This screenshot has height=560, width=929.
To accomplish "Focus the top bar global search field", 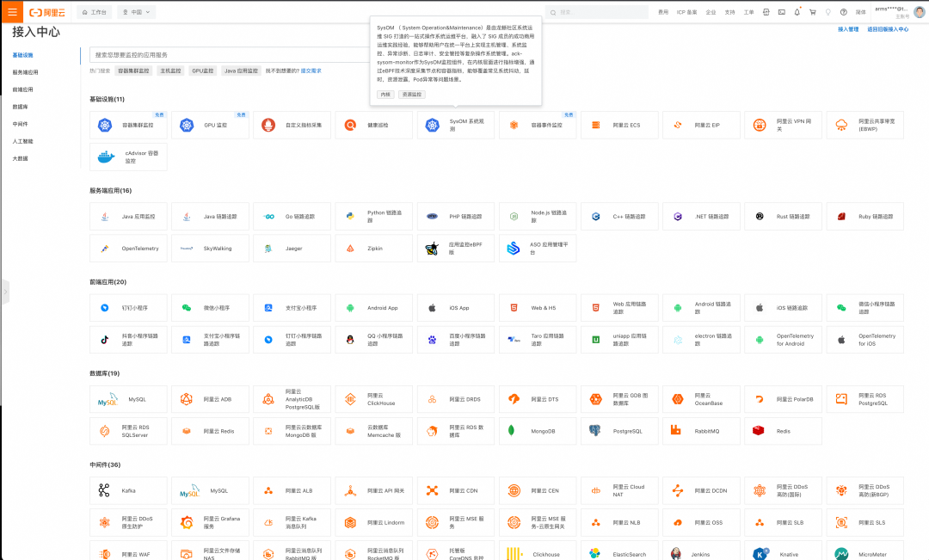I will 597,12.
